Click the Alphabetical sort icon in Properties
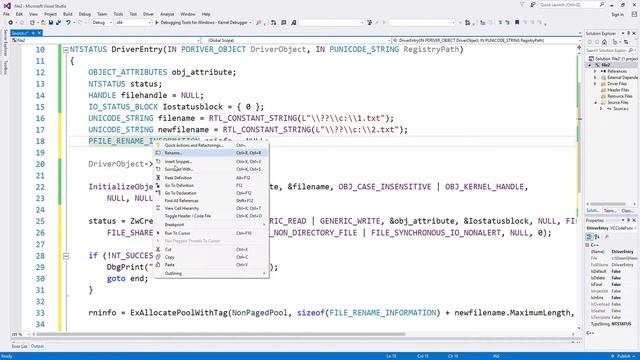 596,237
